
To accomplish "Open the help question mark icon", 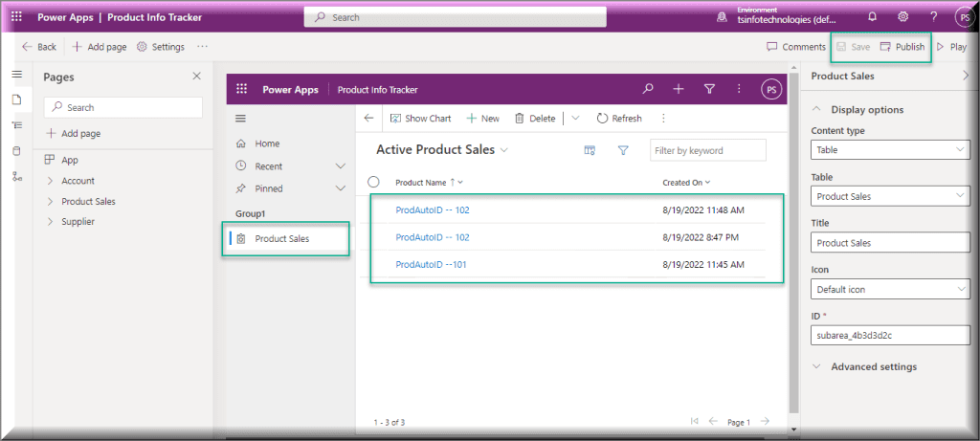I will [934, 17].
